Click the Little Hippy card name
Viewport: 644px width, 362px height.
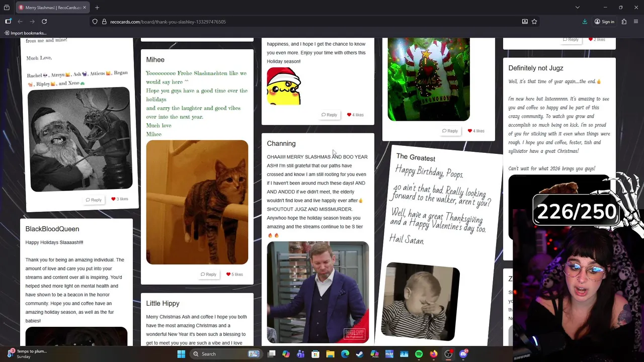coord(163,304)
